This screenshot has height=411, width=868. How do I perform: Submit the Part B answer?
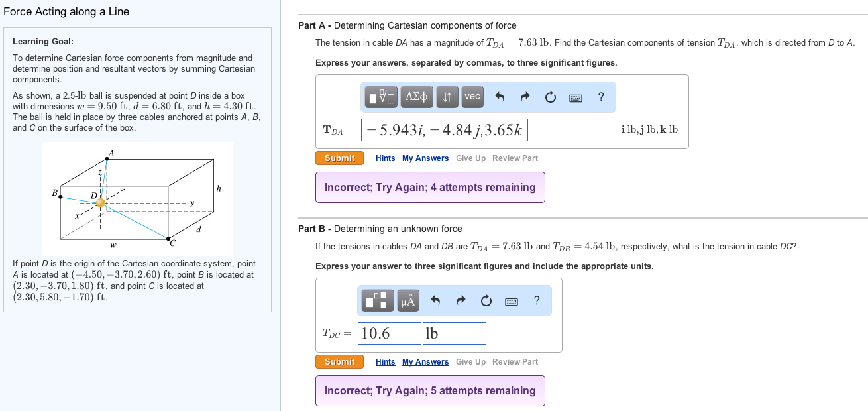pyautogui.click(x=339, y=362)
